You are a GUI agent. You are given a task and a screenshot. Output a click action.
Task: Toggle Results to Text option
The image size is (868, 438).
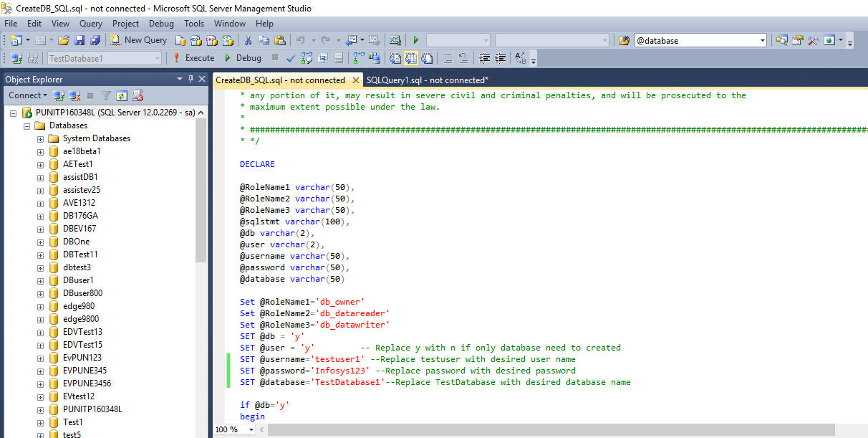[x=394, y=58]
